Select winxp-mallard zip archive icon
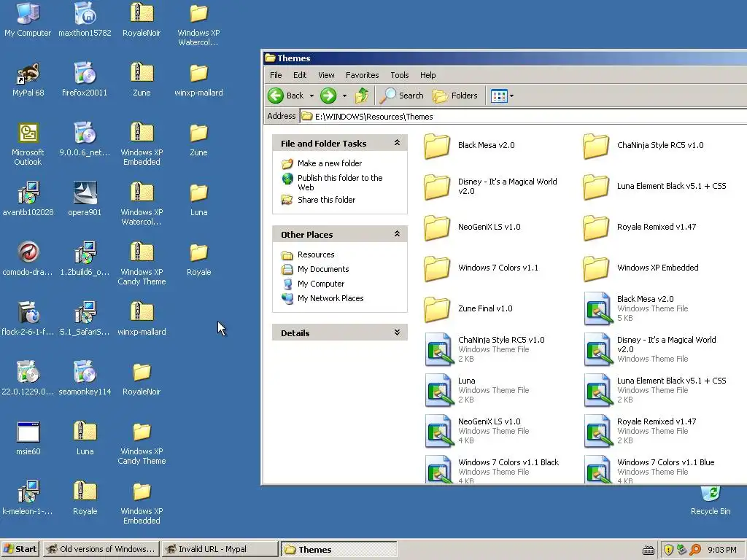Screen dimensions: 747x560 (x=142, y=319)
